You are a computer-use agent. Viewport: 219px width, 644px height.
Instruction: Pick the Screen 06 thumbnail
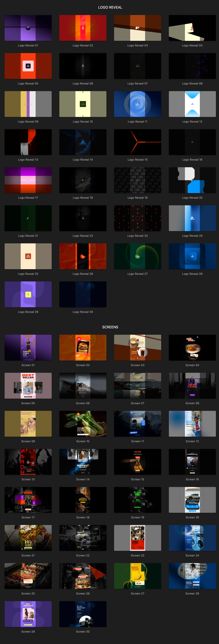[83, 386]
